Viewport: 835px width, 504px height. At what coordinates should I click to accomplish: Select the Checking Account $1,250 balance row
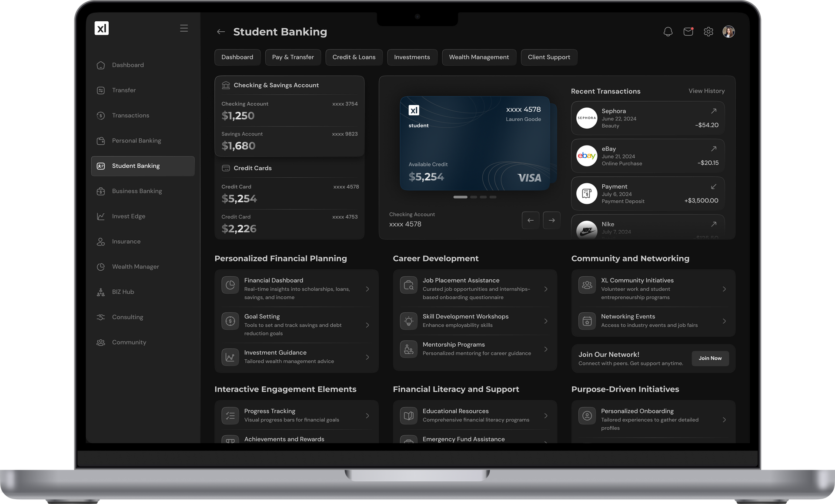point(290,111)
